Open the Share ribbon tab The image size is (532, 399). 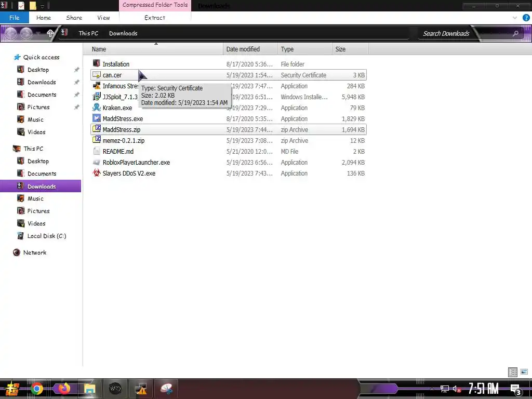click(74, 18)
